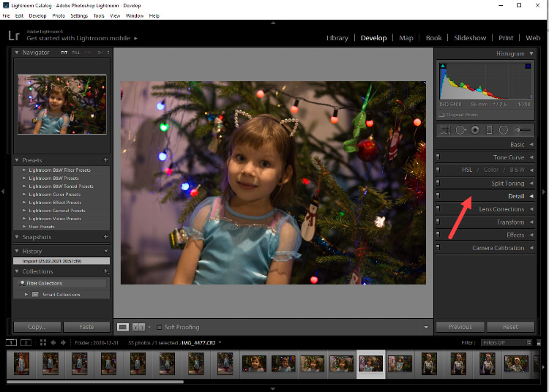Viewport: 549px width, 392px height.
Task: Open the File menu
Action: tap(6, 16)
